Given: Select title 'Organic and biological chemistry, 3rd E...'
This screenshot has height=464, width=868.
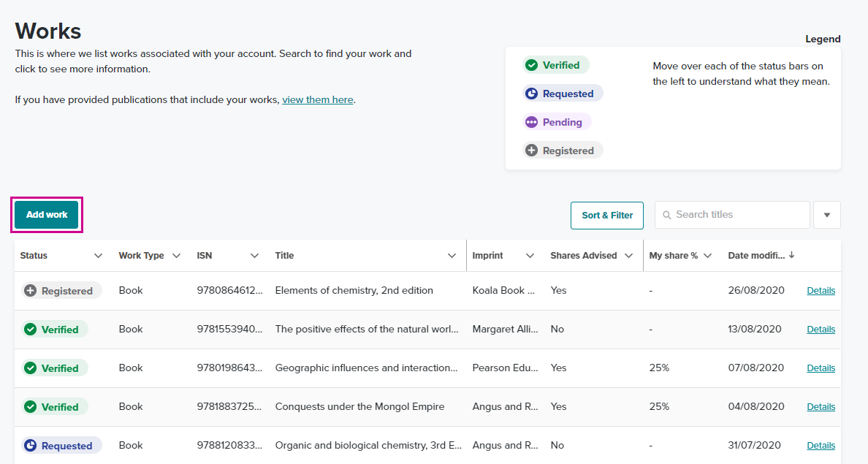Looking at the screenshot, I should pos(368,446).
